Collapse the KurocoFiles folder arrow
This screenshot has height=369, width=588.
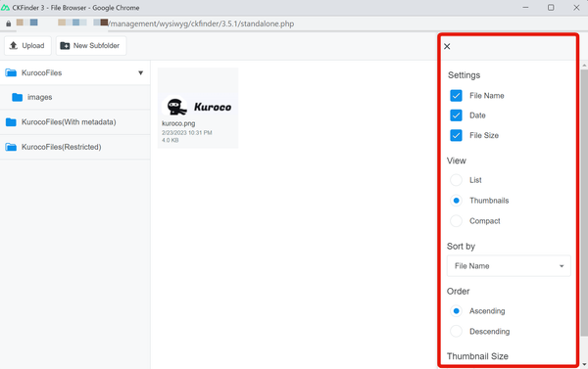pyautogui.click(x=140, y=72)
